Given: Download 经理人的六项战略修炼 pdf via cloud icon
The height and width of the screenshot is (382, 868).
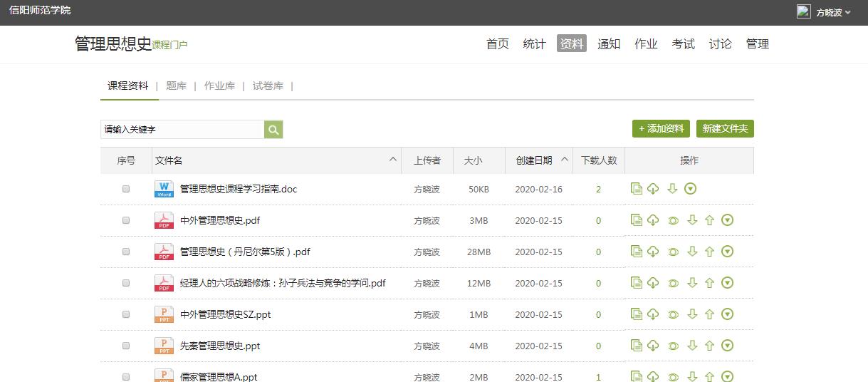Looking at the screenshot, I should tap(653, 283).
